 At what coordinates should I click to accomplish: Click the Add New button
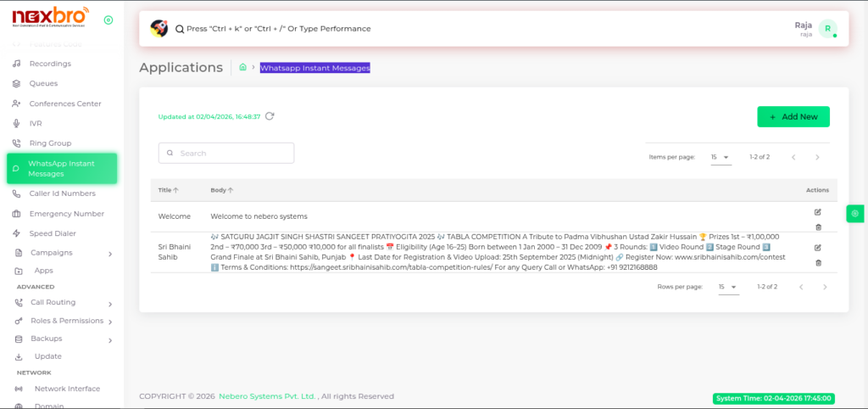tap(793, 116)
